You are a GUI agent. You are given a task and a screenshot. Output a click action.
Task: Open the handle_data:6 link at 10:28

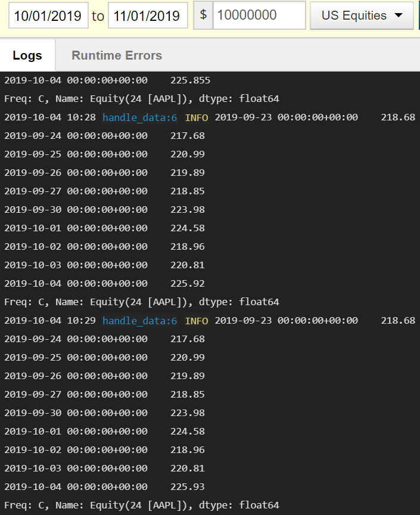(x=139, y=117)
